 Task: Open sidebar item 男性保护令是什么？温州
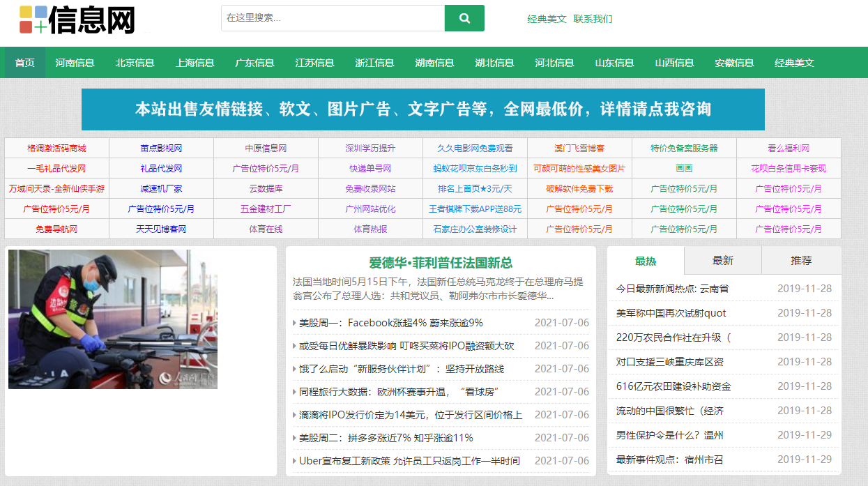pos(669,435)
